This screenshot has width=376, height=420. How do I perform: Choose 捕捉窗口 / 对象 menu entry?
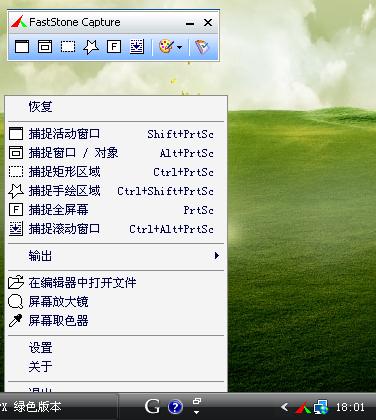(x=116, y=153)
